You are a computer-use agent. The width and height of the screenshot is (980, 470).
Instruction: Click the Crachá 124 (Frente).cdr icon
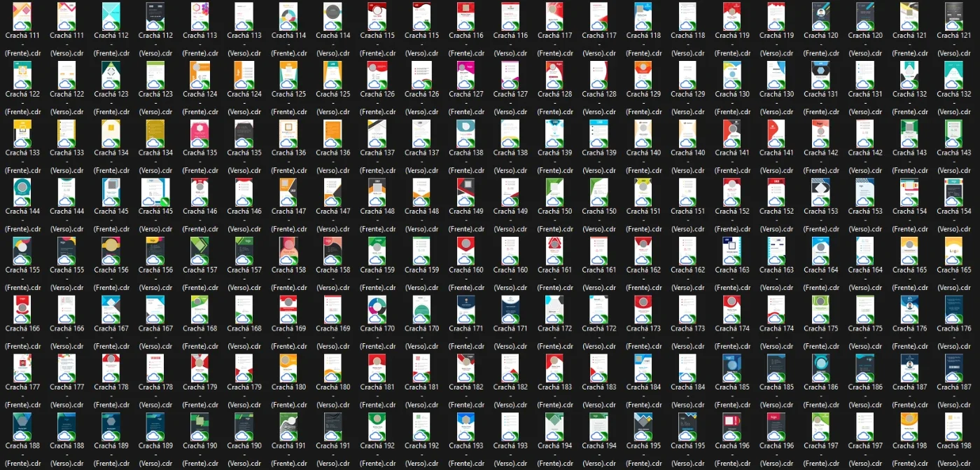click(x=199, y=74)
